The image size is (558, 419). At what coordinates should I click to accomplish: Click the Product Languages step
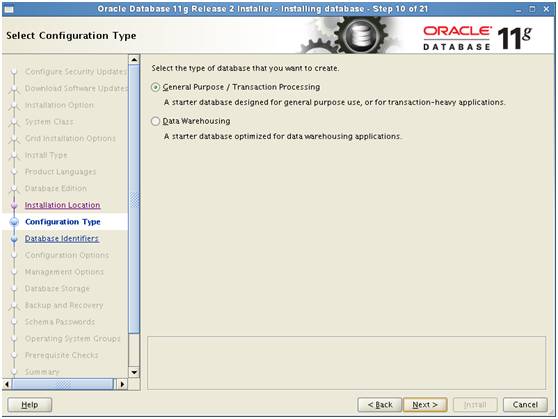tap(60, 172)
